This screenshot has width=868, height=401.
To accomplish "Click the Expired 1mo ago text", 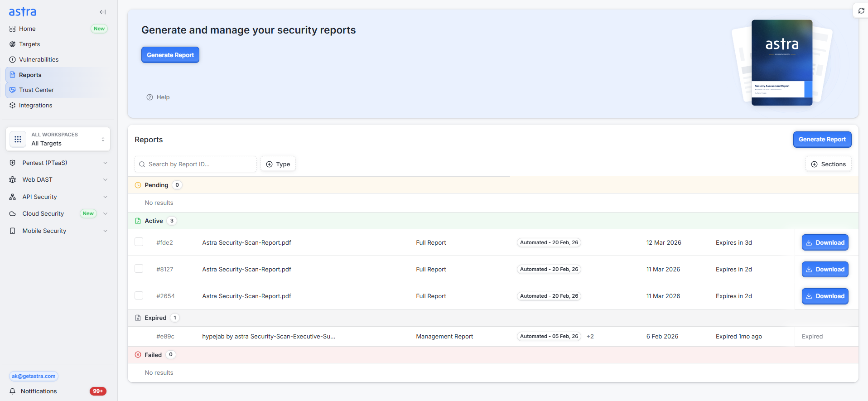I will pos(739,336).
